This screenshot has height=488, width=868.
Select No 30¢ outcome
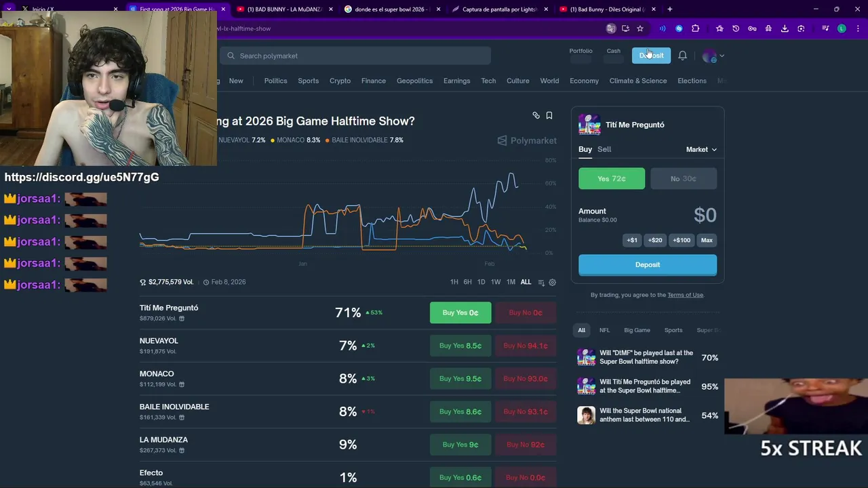pos(684,178)
